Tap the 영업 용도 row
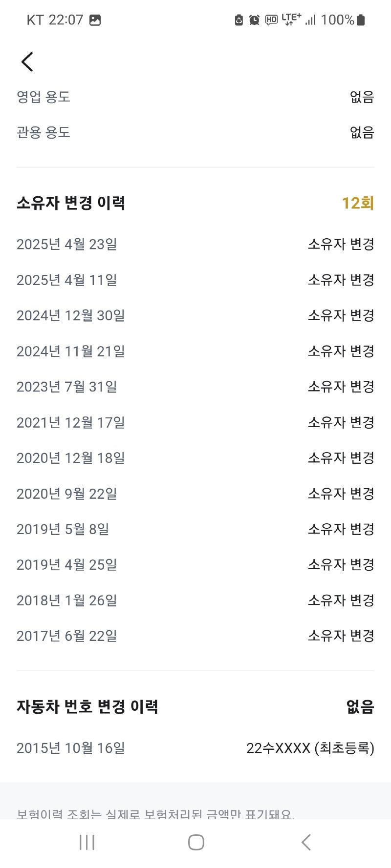The image size is (391, 868). click(x=195, y=97)
